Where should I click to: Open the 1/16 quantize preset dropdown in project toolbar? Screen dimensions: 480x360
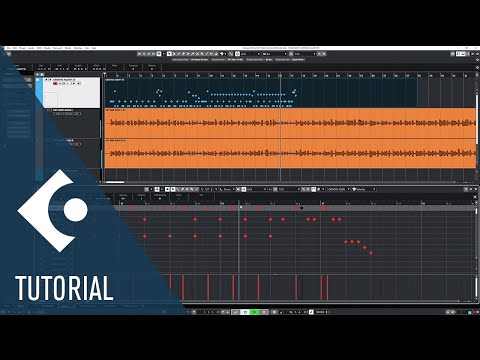tap(305, 54)
